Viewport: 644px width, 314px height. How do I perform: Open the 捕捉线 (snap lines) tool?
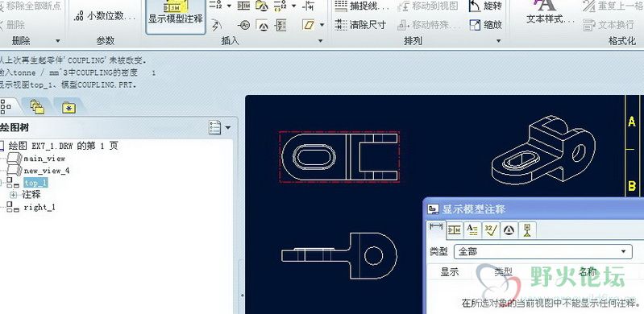[361, 6]
